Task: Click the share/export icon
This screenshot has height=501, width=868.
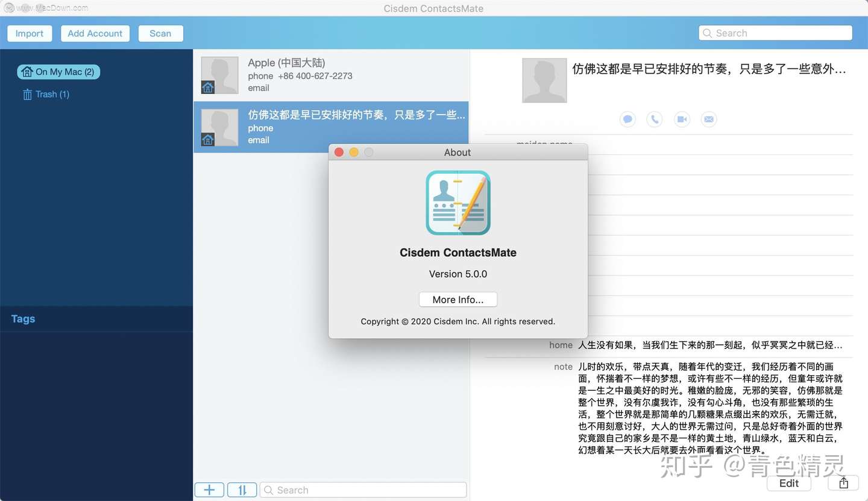Action: coord(844,483)
